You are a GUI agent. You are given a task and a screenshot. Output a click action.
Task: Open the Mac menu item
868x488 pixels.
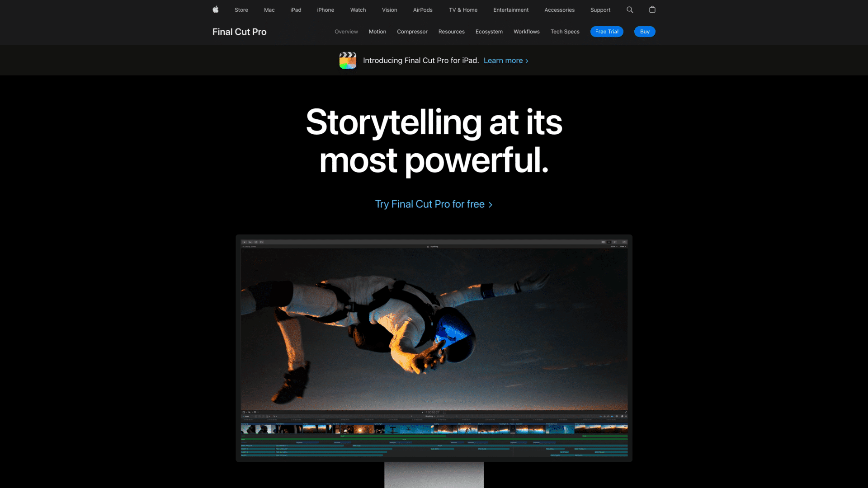[269, 10]
